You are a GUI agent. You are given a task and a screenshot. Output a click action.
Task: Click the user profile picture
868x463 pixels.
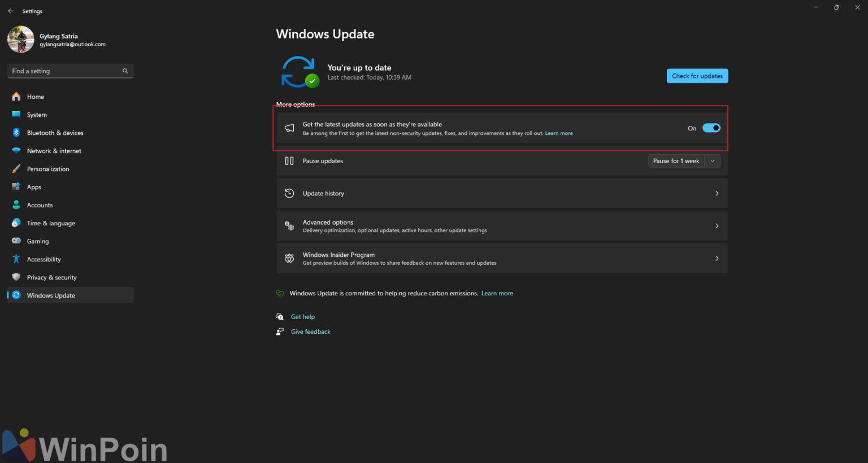click(21, 40)
